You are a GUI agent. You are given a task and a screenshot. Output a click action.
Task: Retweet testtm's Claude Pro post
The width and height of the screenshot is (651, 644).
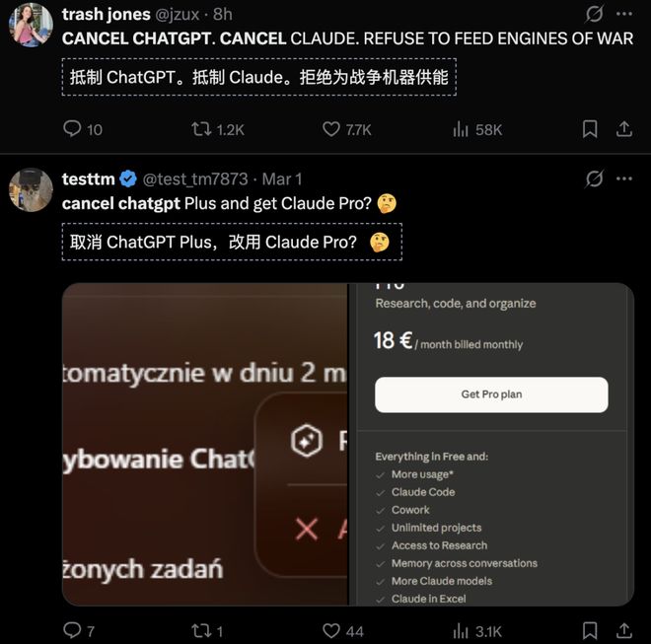pyautogui.click(x=200, y=630)
